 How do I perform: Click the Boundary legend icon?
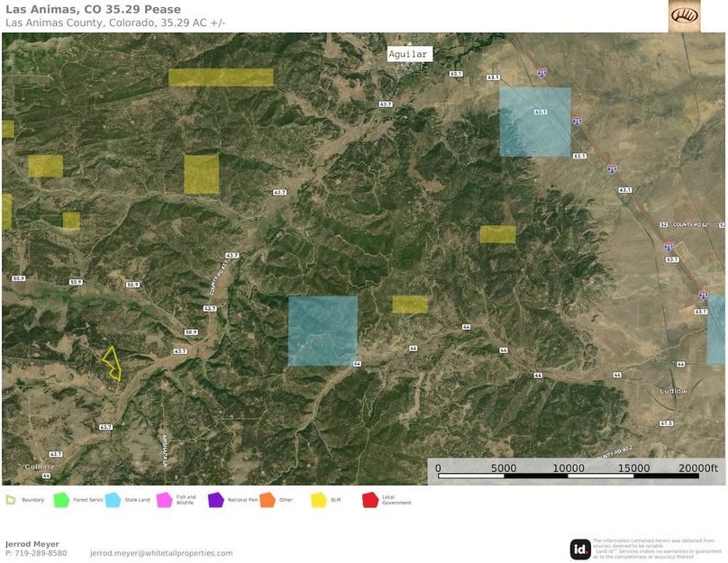coord(10,499)
